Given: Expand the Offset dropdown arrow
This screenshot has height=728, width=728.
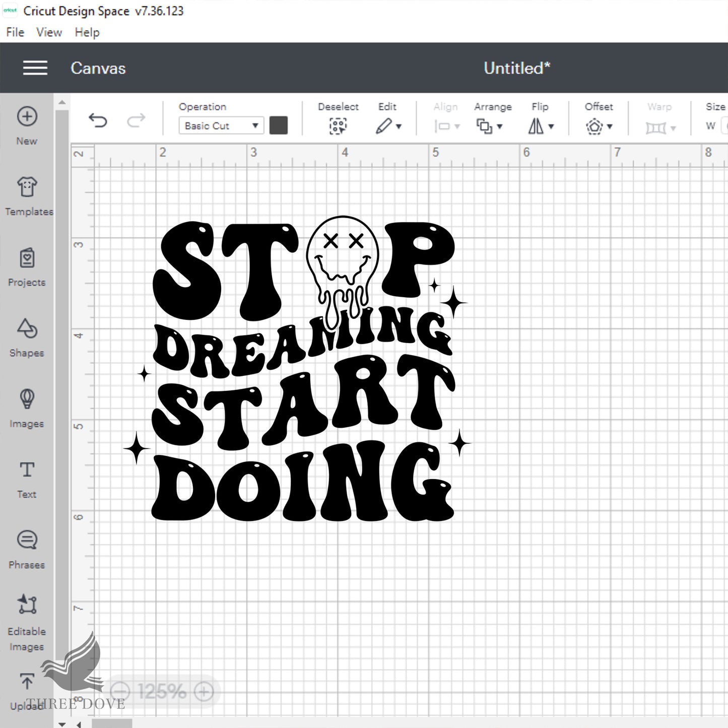Looking at the screenshot, I should (x=610, y=126).
